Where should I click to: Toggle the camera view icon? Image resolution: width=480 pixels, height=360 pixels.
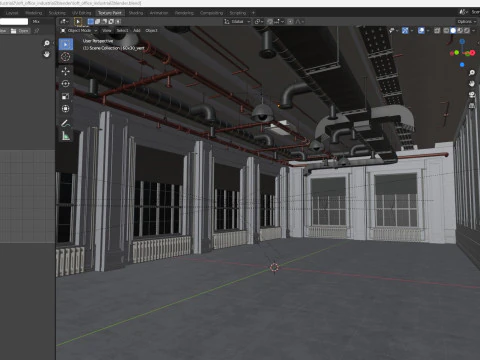(x=472, y=95)
